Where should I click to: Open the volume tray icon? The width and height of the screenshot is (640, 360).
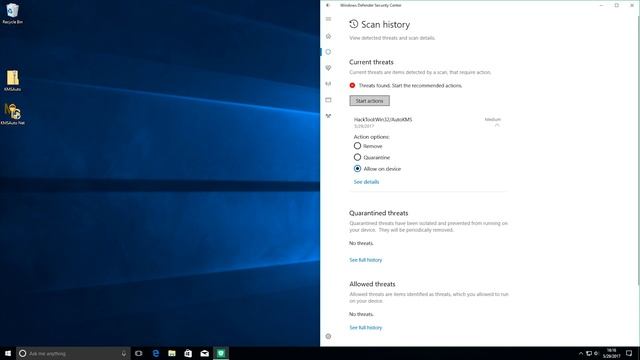point(596,353)
